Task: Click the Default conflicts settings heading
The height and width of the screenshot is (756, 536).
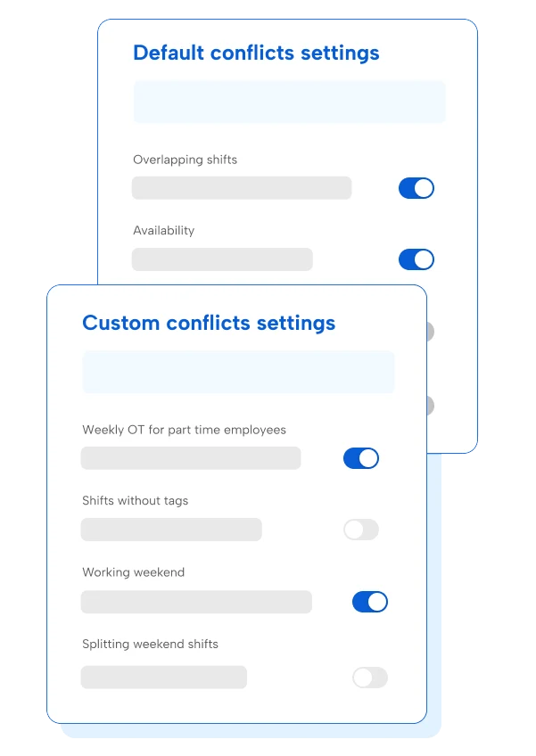Action: pos(256,53)
